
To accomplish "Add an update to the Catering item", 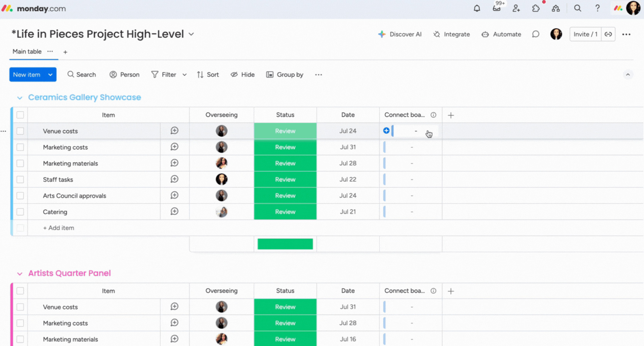I will click(x=175, y=212).
